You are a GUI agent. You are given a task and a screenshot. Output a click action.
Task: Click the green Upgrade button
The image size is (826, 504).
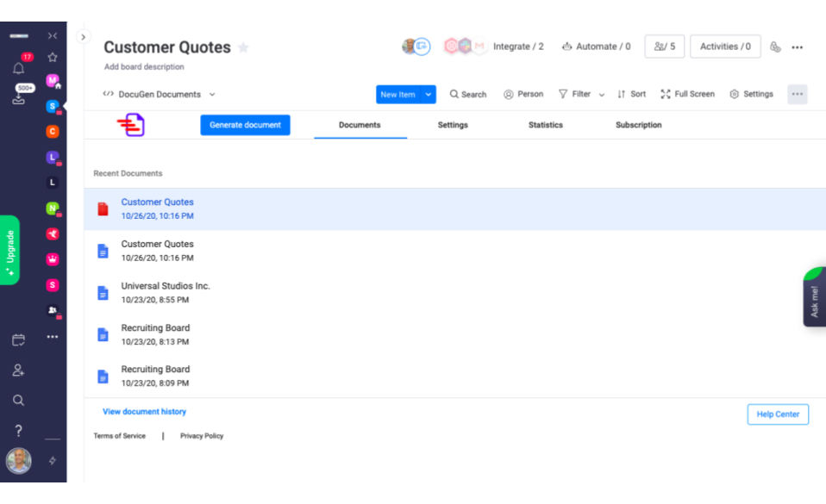9,250
